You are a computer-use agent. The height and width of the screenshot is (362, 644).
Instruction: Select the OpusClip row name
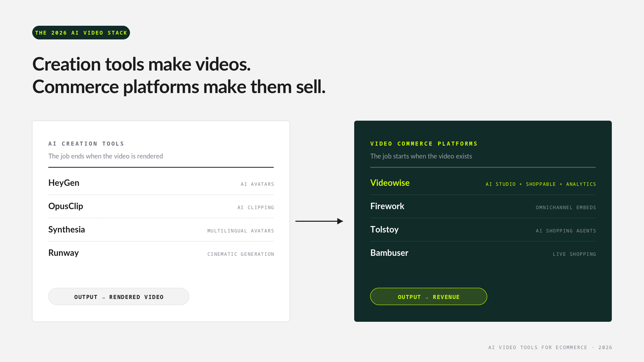[66, 206]
